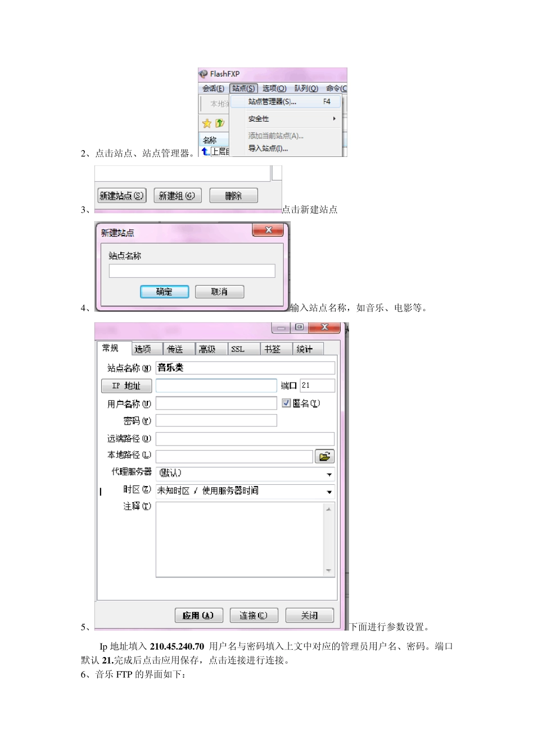Viewport: 534px width, 756px height.
Task: Click the 远端路径 input field
Action: click(245, 439)
